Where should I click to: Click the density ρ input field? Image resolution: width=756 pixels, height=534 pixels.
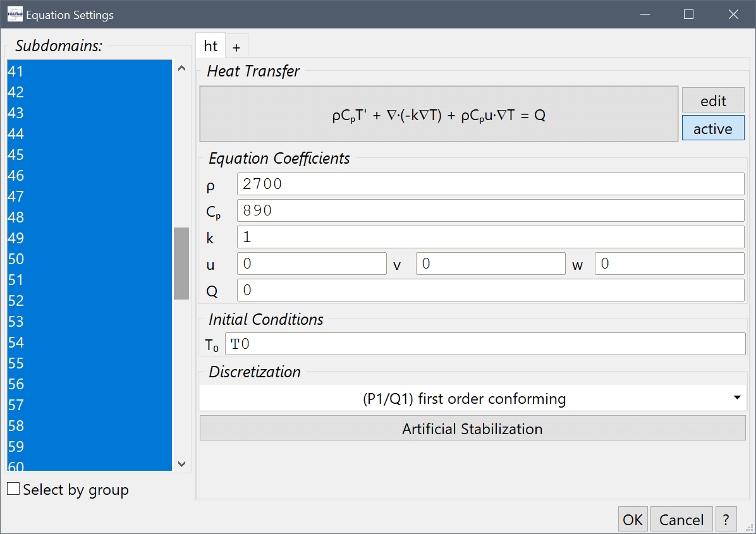491,184
